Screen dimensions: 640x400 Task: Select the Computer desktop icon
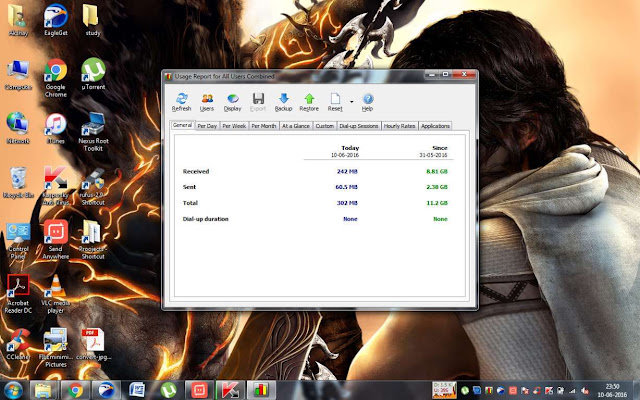pos(18,75)
